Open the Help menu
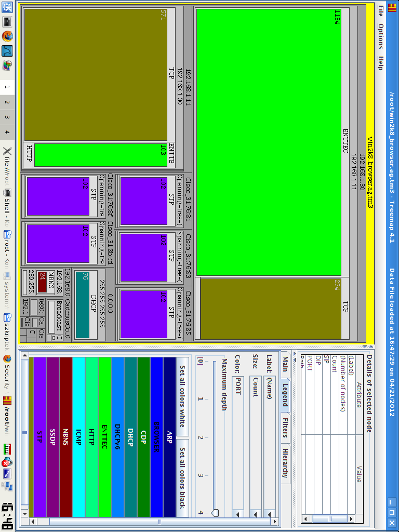 pos(380,63)
